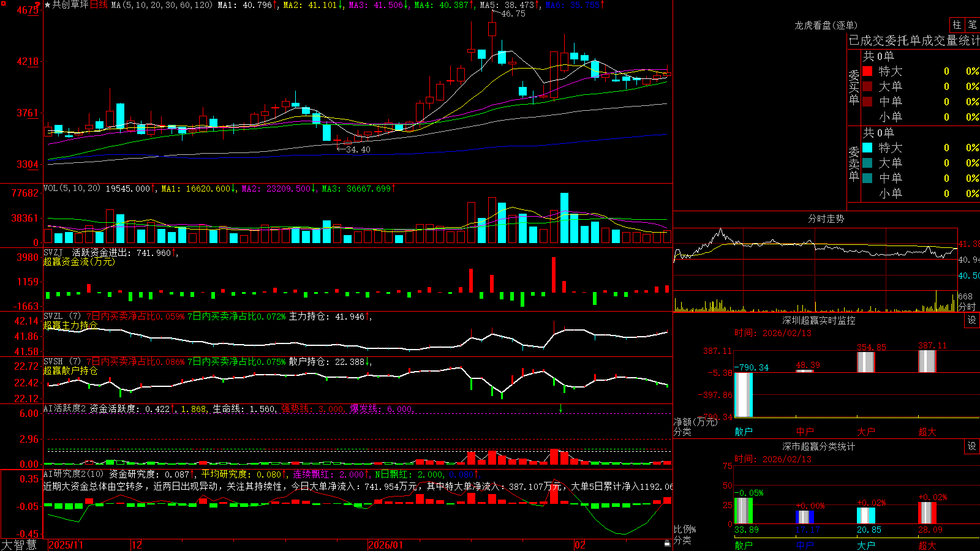Click the 33.89 散户 percentage value

click(747, 530)
